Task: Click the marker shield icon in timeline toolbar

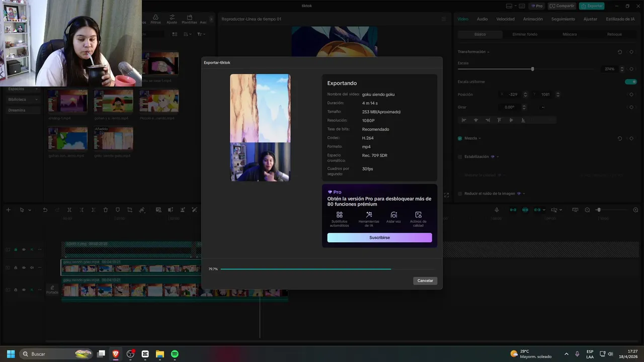Action: coord(118,210)
